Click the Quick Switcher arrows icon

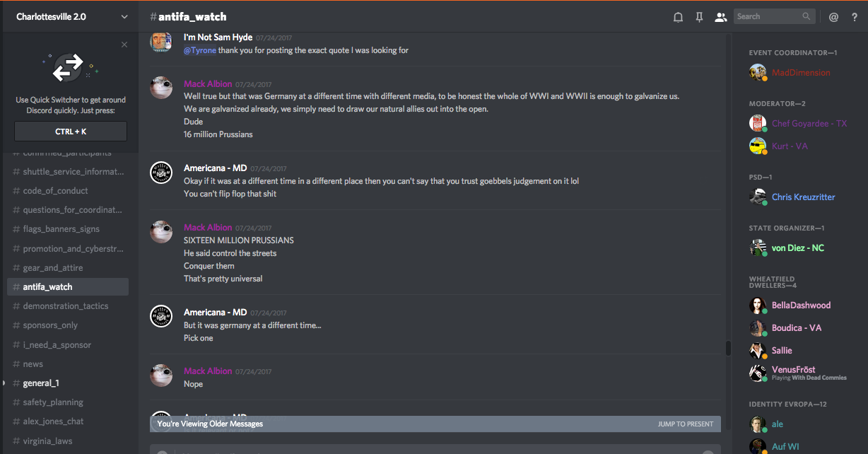pos(69,67)
